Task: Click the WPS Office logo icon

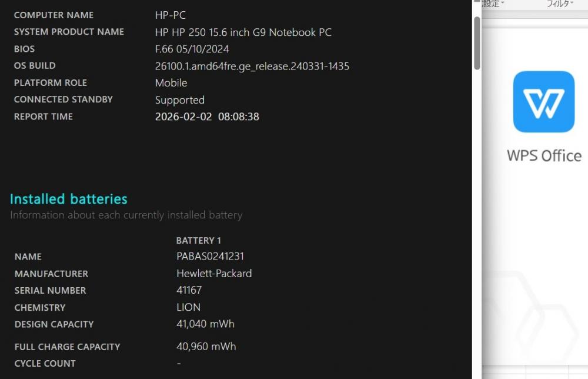Action: [x=543, y=102]
